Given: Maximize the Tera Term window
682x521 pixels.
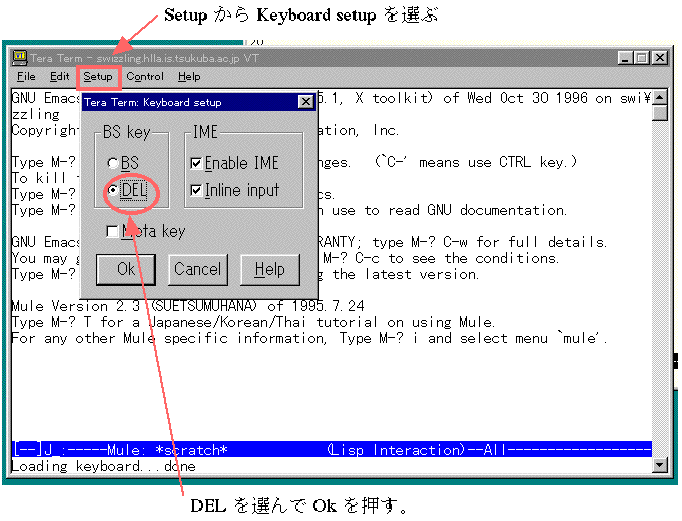Looking at the screenshot, I should [642, 58].
